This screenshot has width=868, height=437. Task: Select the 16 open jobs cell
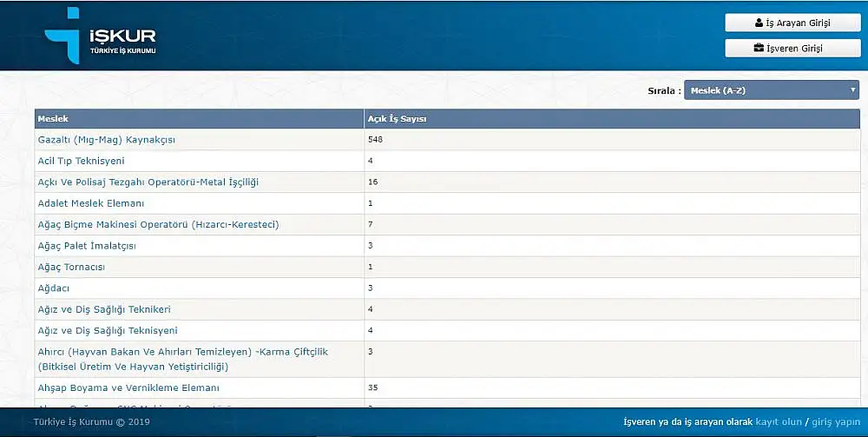[612, 182]
